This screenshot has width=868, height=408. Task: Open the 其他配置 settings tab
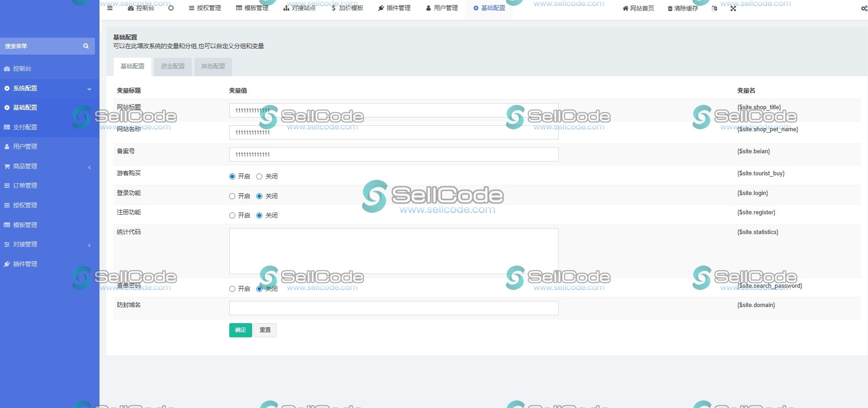[x=213, y=67]
